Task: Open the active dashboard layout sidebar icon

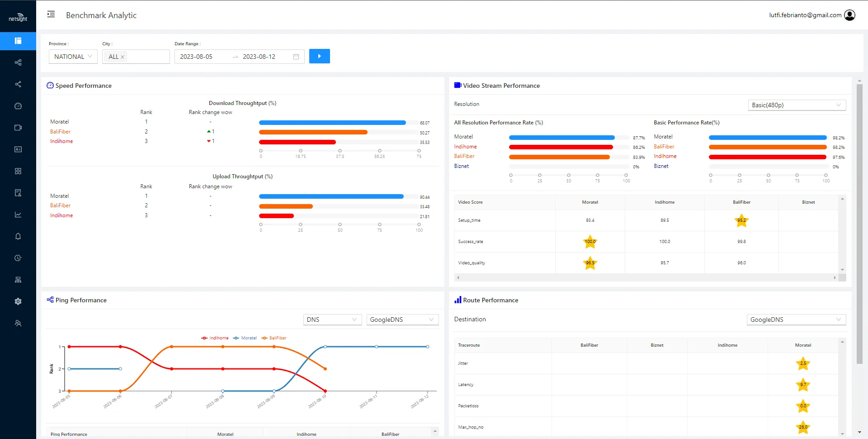Action: tap(18, 41)
